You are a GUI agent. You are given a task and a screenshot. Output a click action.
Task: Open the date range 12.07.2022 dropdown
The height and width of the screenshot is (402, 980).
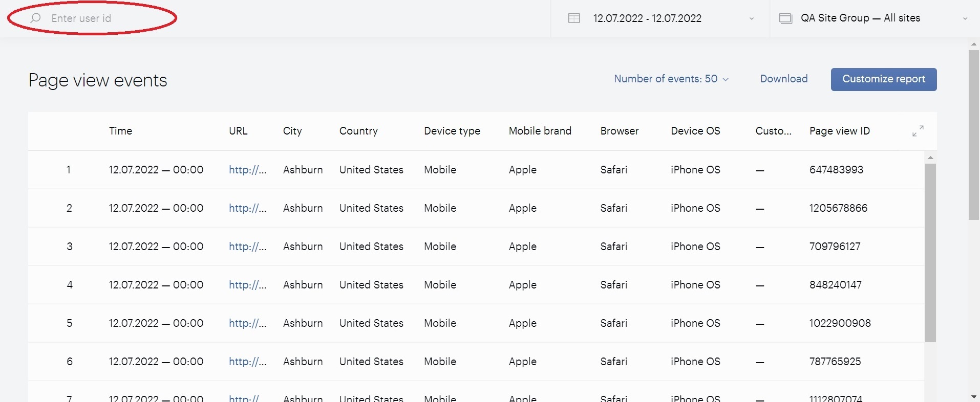661,18
